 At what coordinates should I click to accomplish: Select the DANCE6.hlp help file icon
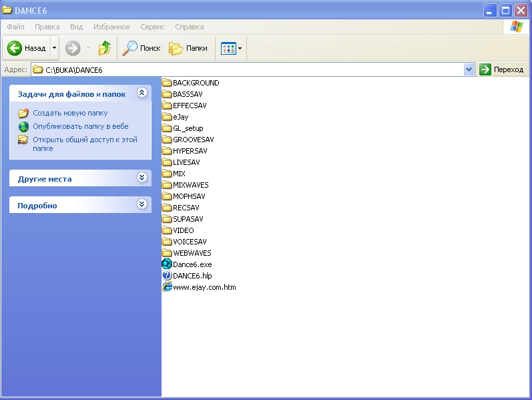click(167, 275)
